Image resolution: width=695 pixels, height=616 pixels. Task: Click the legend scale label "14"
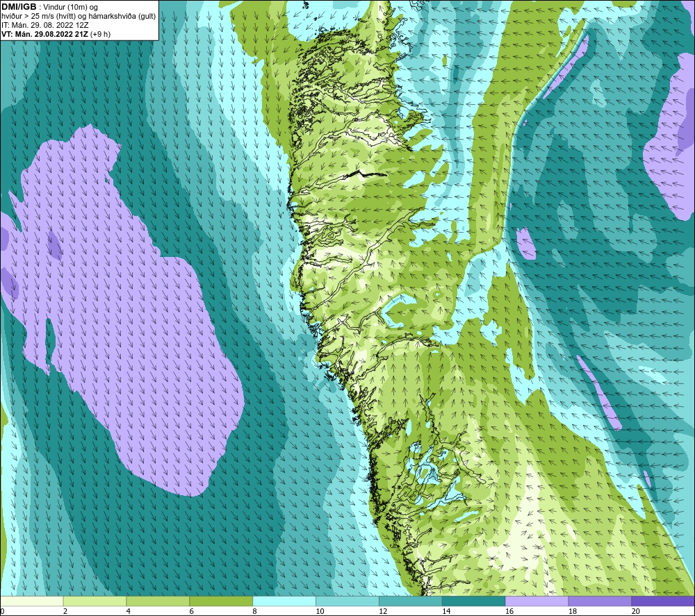(446, 611)
